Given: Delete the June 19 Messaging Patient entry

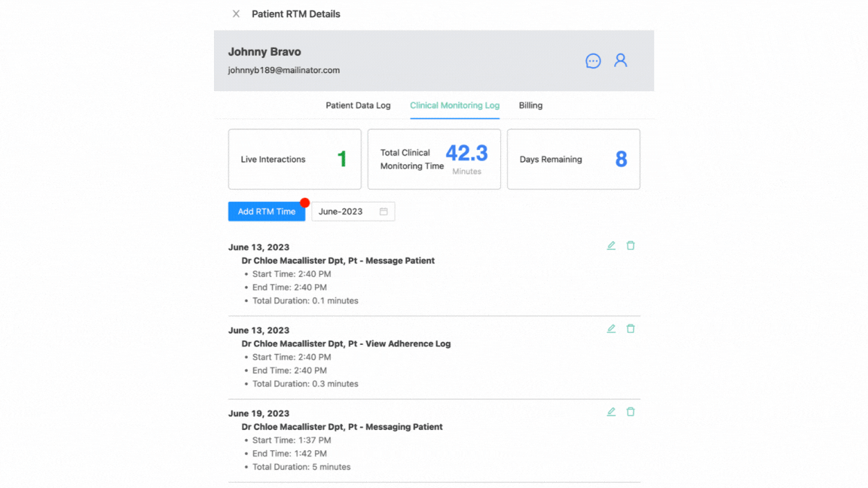Looking at the screenshot, I should pyautogui.click(x=631, y=412).
